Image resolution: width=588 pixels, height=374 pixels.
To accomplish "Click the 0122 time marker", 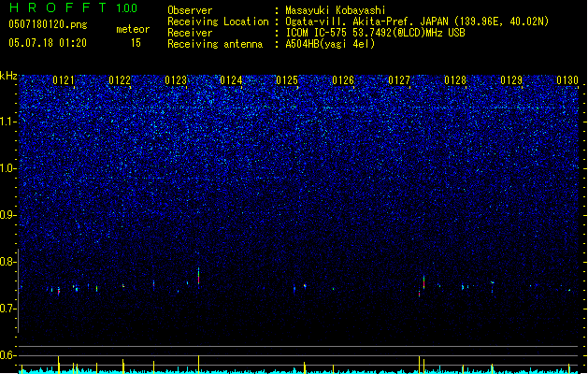I will pos(120,80).
